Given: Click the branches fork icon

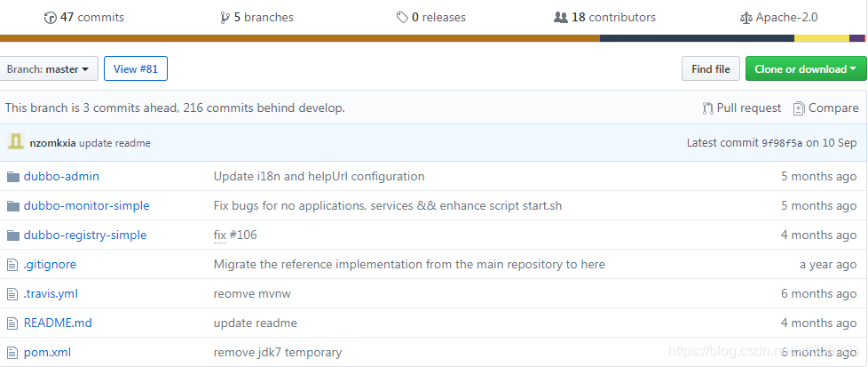Looking at the screenshot, I should pyautogui.click(x=225, y=17).
